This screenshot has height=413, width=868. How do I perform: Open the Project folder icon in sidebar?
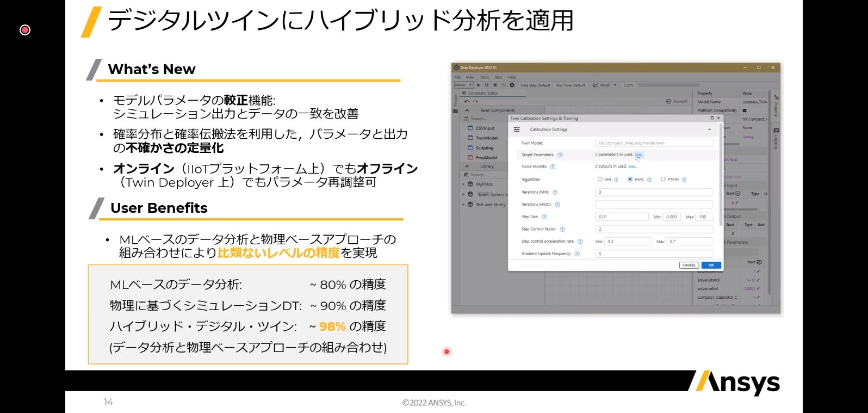456,110
